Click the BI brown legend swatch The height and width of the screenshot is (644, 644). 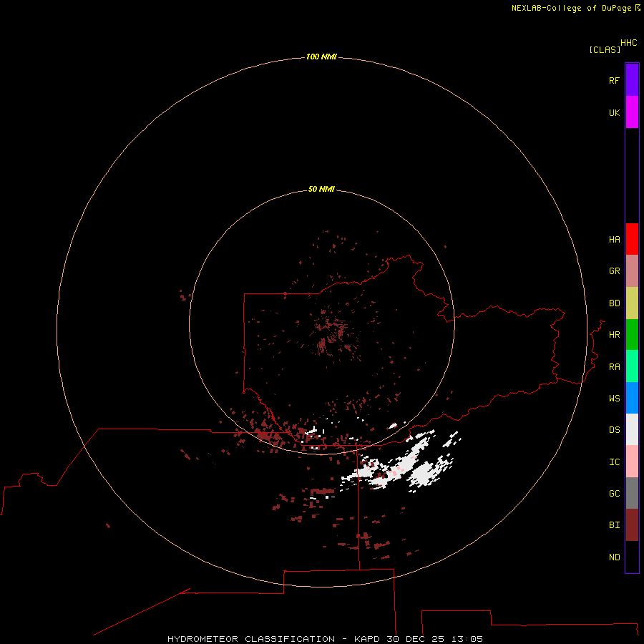[632, 525]
